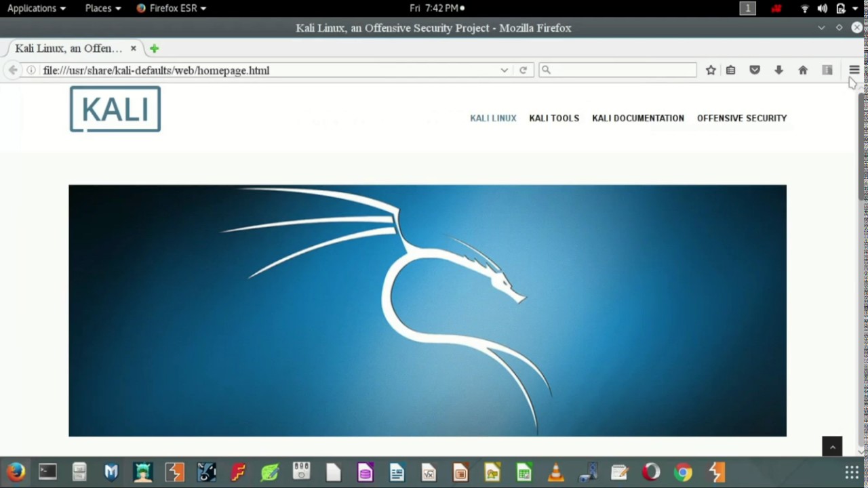This screenshot has width=868, height=488.
Task: Launch Metasploit from the dock
Action: [x=111, y=472]
